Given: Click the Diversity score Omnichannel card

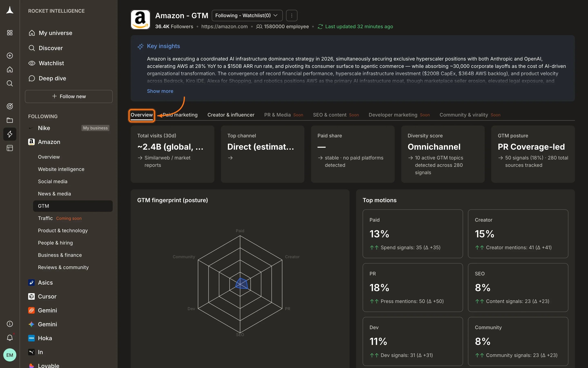Looking at the screenshot, I should [x=443, y=154].
